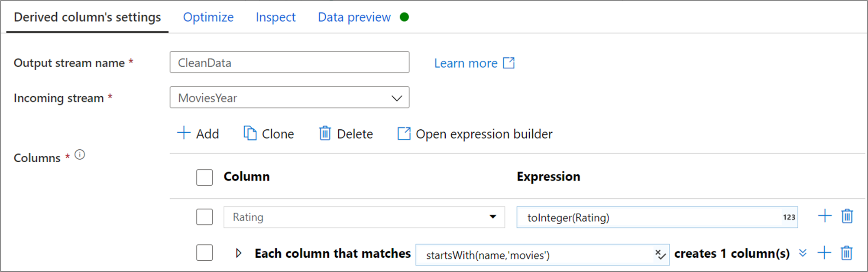Screen dimensions: 868x272
Task: Open the Learn more link
Action: click(x=474, y=63)
